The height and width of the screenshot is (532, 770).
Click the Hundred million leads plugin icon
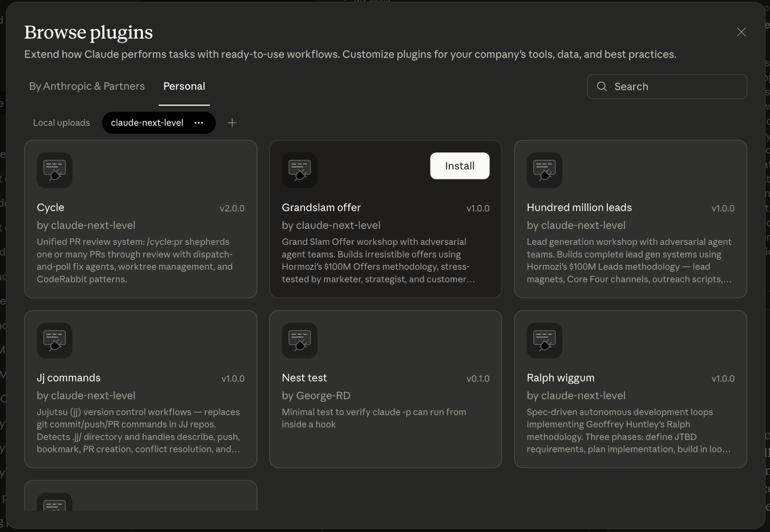tap(544, 170)
